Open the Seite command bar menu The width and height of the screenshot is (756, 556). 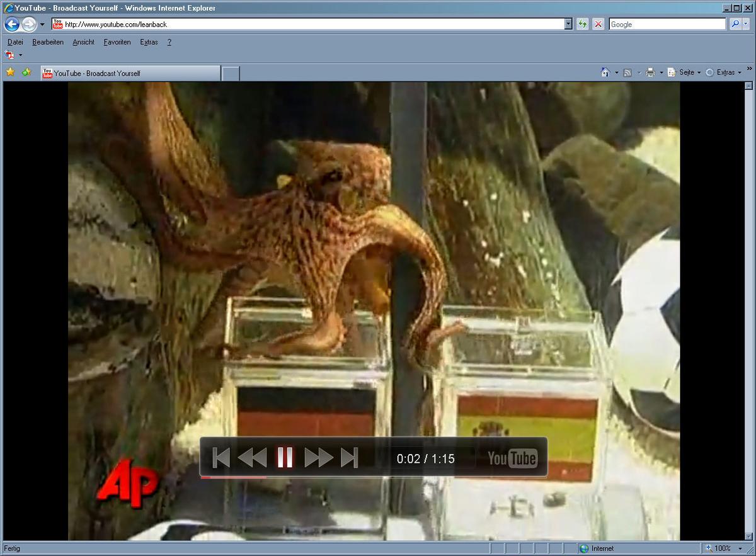coord(684,72)
